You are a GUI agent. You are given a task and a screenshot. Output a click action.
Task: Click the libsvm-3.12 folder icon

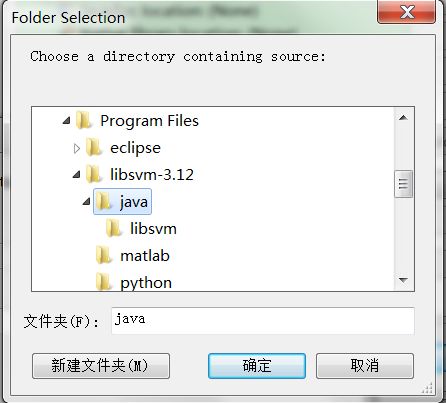[x=93, y=174]
